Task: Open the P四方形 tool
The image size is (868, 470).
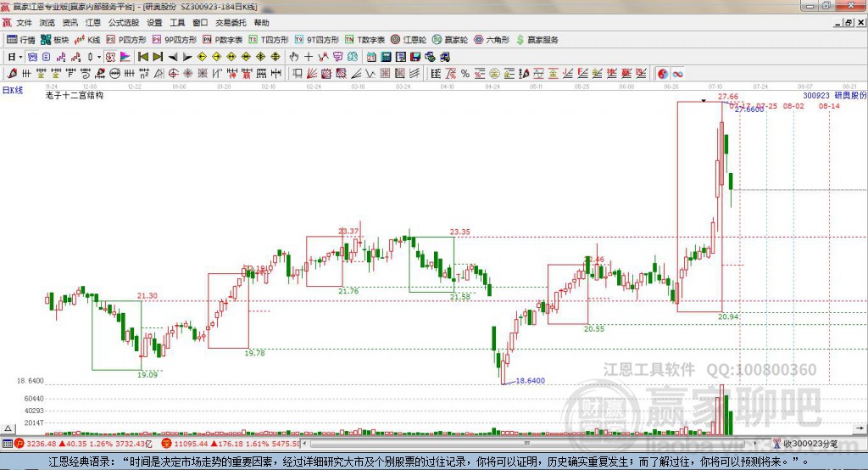Action: [126, 39]
